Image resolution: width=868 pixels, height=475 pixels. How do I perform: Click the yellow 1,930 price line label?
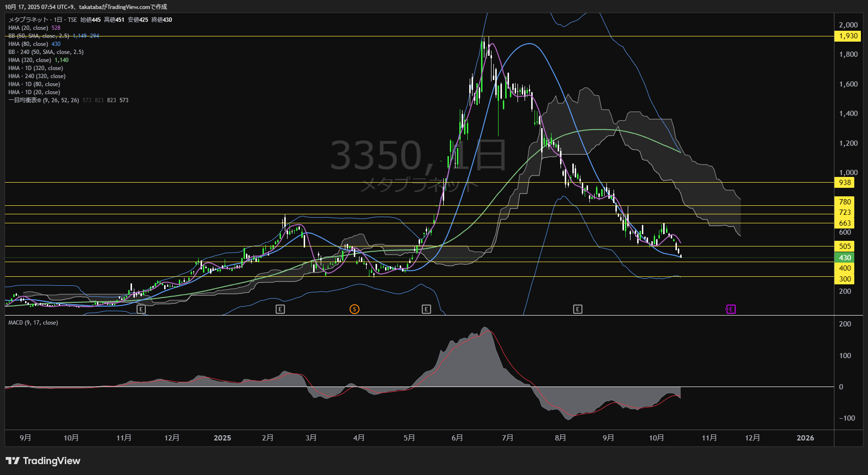848,36
